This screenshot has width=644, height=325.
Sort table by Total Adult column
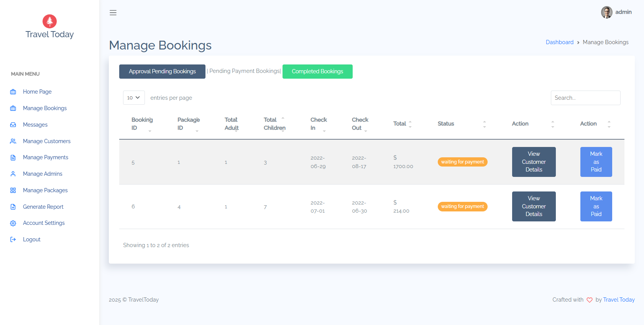tap(232, 124)
